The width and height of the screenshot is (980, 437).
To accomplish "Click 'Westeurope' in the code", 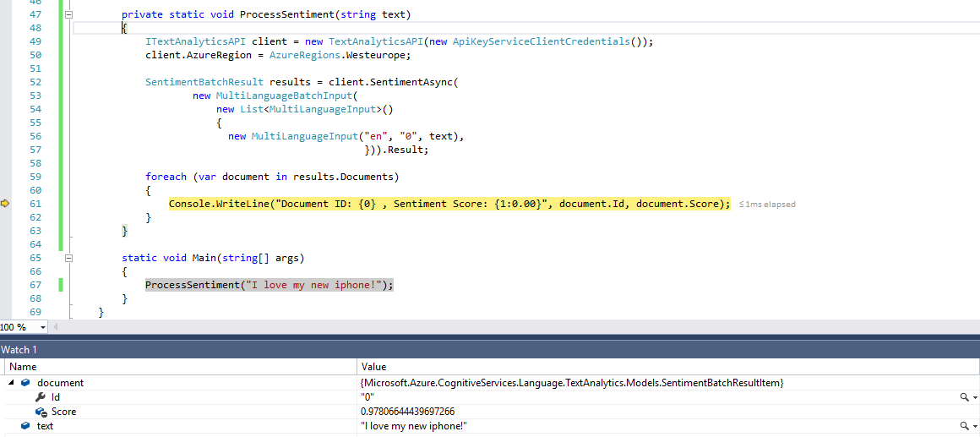I will coord(377,55).
